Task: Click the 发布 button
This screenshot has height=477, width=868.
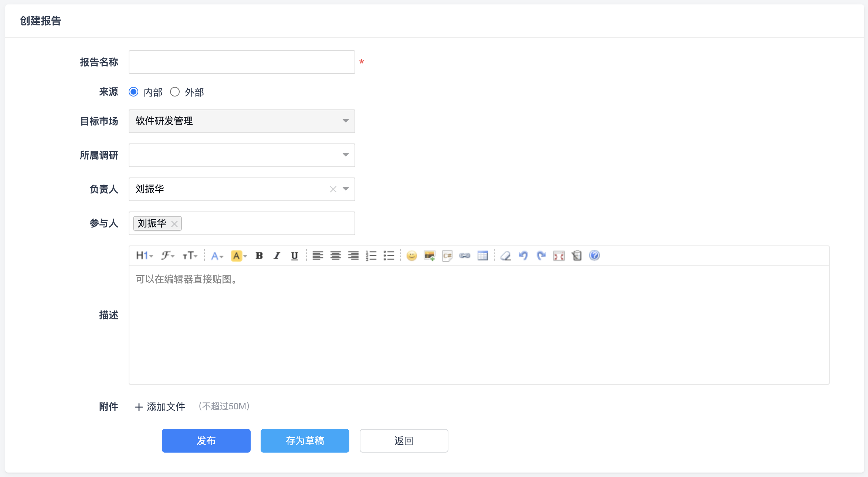Action: 206,440
